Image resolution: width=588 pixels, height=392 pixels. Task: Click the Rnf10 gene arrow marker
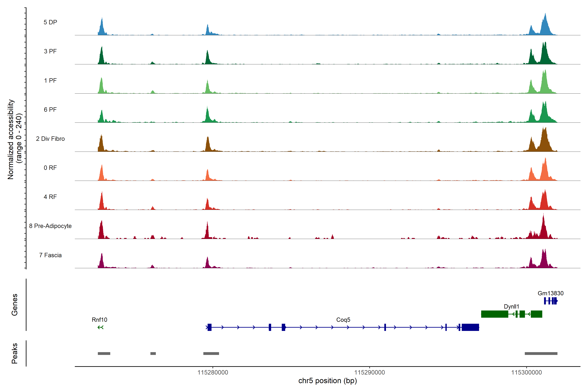pyautogui.click(x=100, y=327)
